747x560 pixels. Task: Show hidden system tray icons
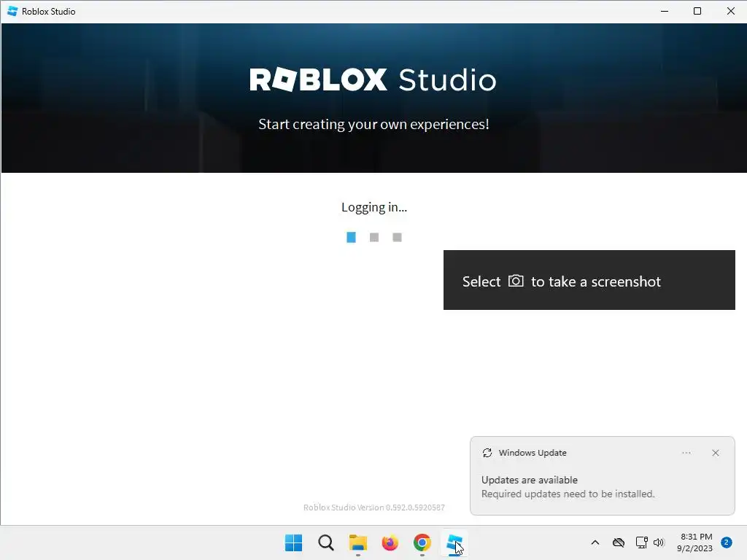[595, 542]
